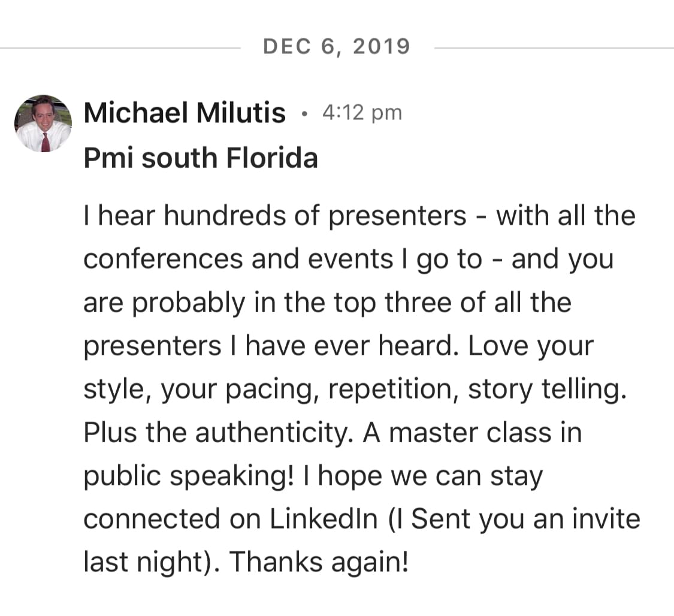Click the phrase "Plus the authenticity"
This screenshot has width=674, height=616.
[216, 433]
